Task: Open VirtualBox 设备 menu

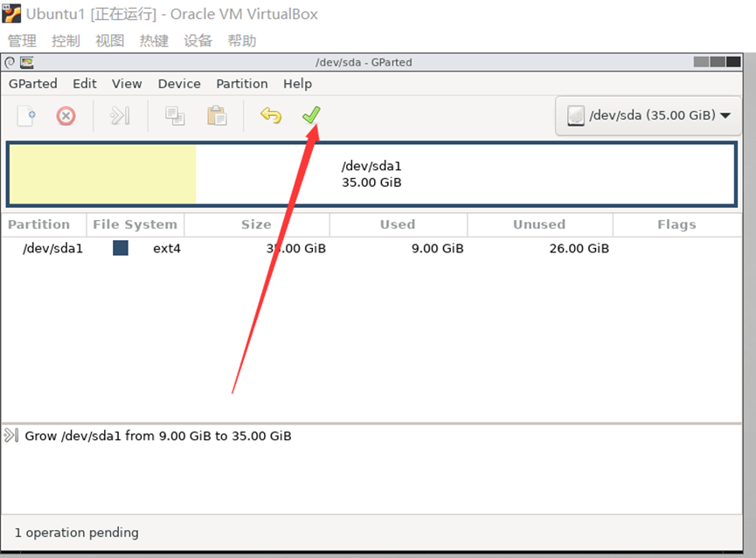Action: coord(198,41)
